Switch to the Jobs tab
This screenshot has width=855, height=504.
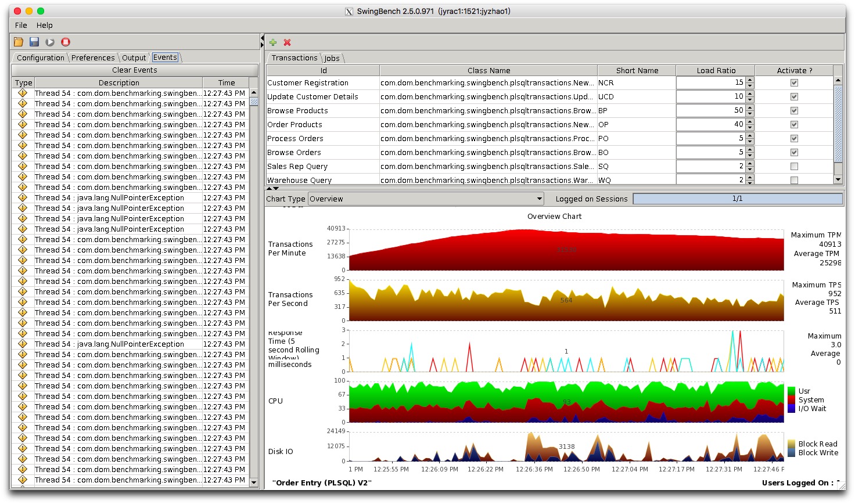(332, 58)
